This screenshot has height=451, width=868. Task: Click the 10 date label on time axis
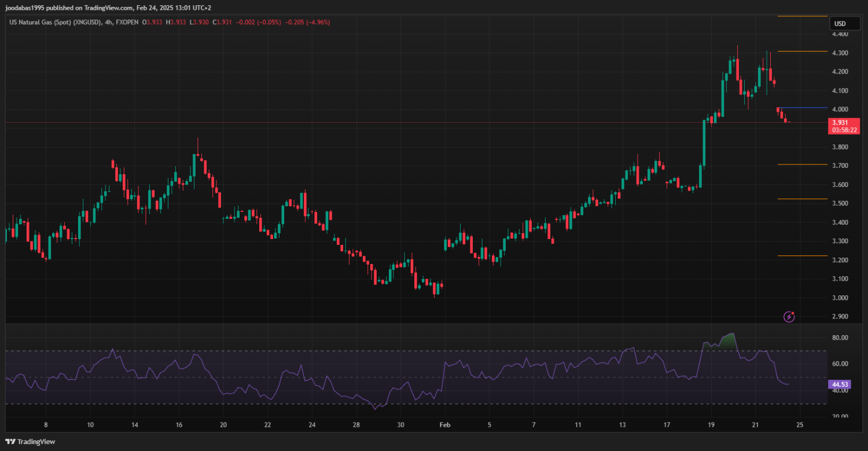[x=90, y=424]
